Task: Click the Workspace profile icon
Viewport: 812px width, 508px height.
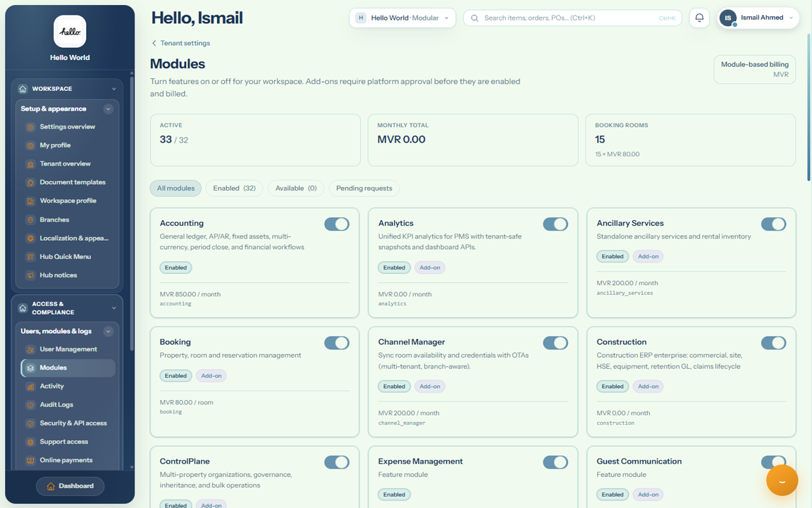Action: tap(30, 201)
